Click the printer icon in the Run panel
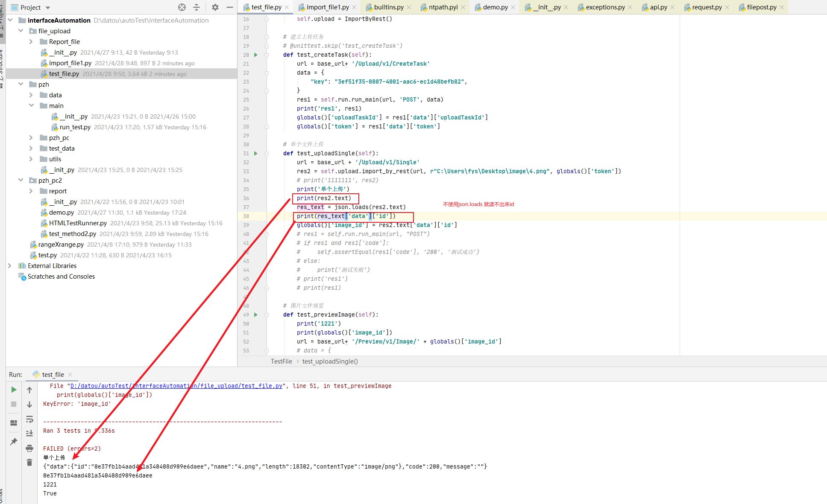 [x=29, y=448]
